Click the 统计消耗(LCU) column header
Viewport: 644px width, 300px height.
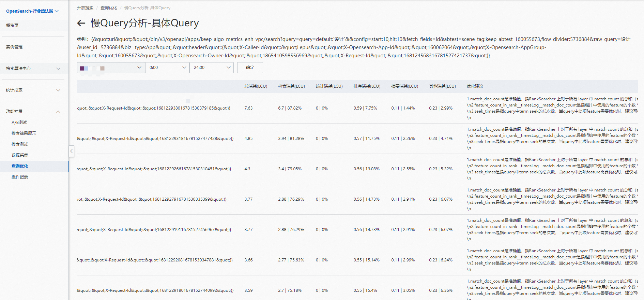pyautogui.click(x=329, y=86)
